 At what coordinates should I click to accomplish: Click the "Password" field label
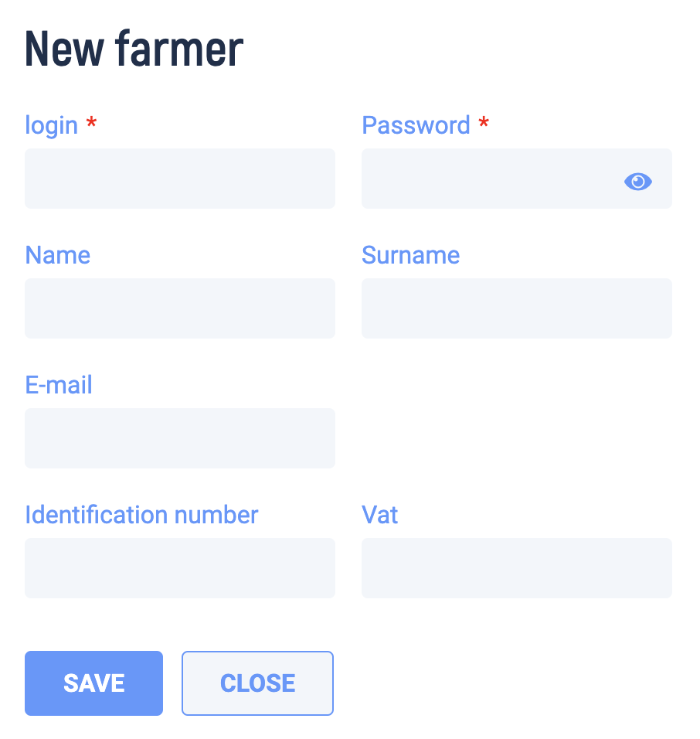click(416, 125)
